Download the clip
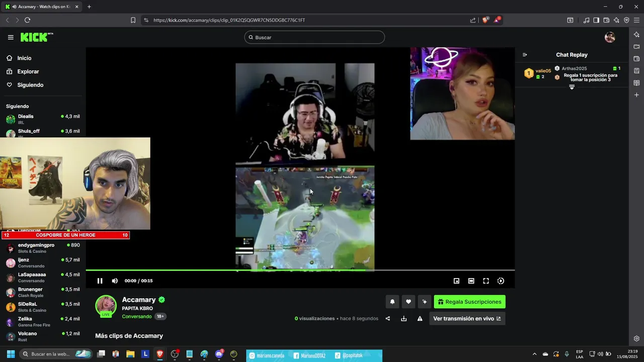The width and height of the screenshot is (644, 362). click(x=404, y=318)
